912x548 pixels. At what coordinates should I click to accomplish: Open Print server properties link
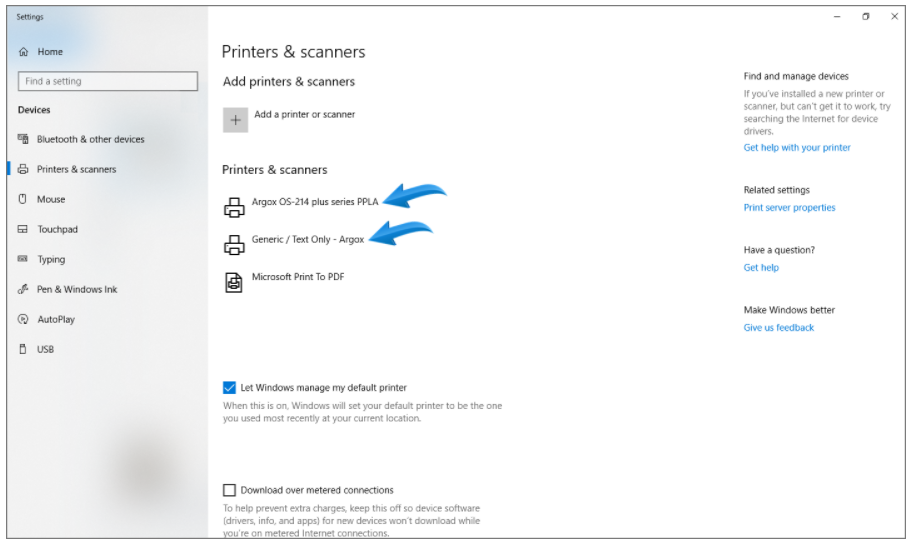point(789,208)
